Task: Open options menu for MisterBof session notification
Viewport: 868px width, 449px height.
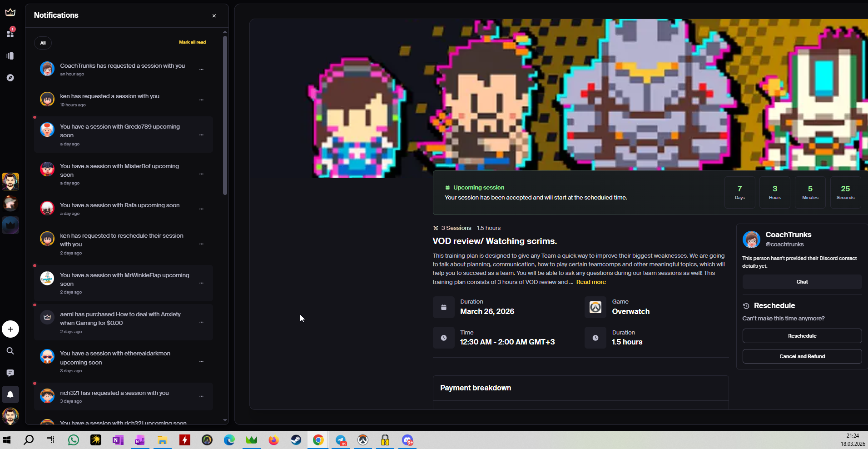Action: (x=201, y=174)
